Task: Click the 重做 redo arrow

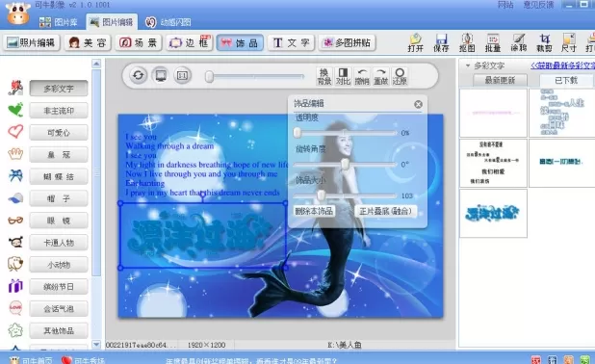Action: coord(381,76)
